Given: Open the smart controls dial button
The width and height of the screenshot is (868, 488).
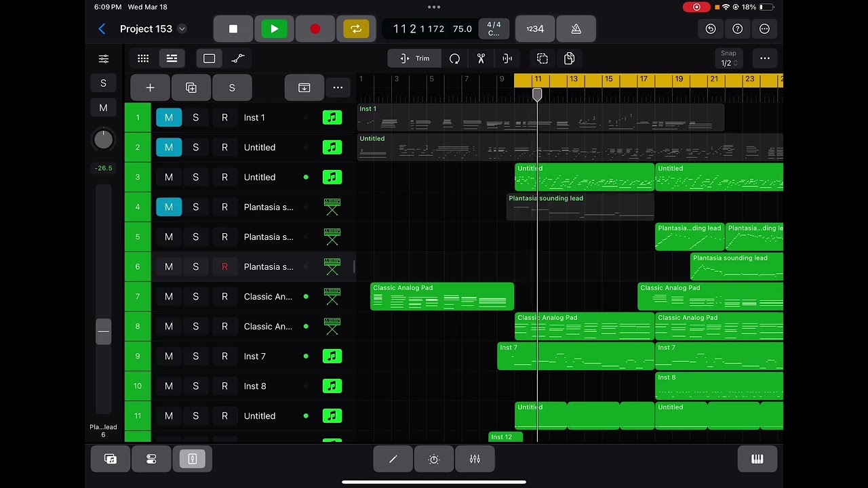Looking at the screenshot, I should 434,459.
